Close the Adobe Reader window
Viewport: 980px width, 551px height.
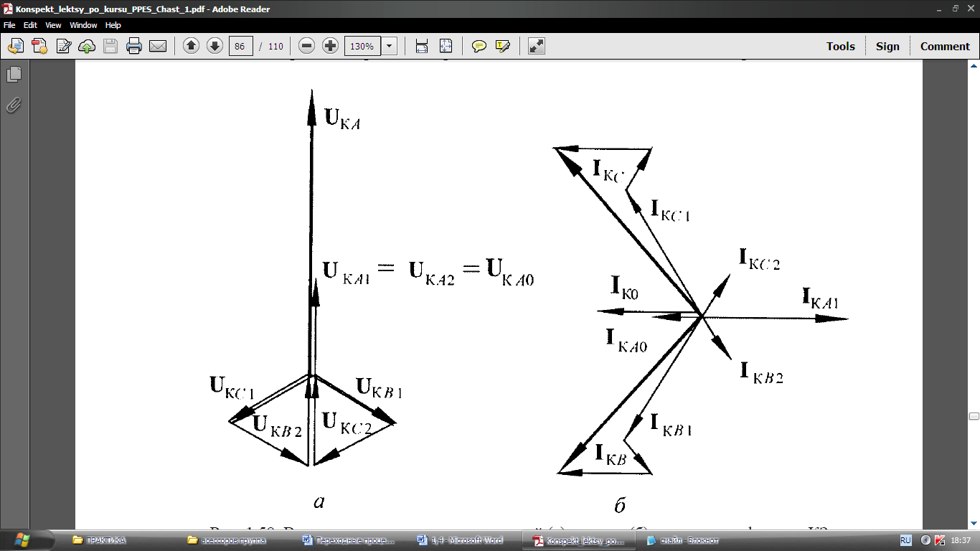coord(970,8)
